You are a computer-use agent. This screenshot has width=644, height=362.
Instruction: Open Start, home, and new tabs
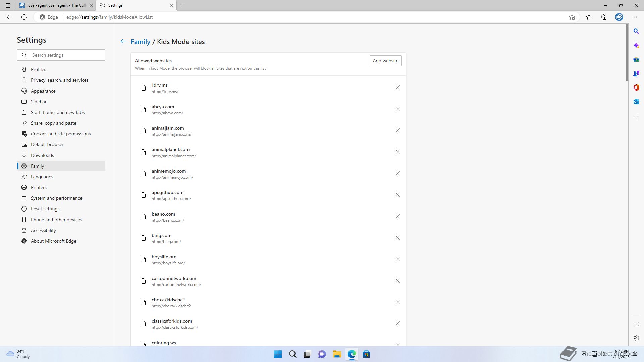pos(61,112)
